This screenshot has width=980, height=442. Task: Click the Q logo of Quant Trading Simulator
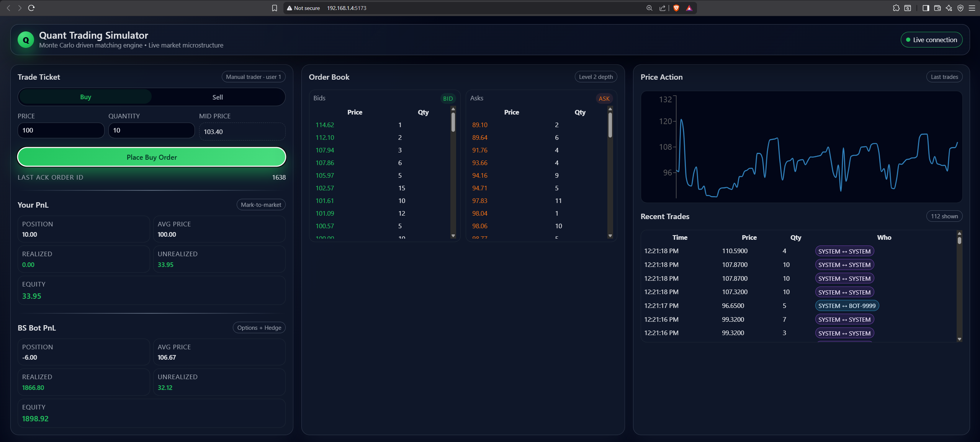click(26, 40)
